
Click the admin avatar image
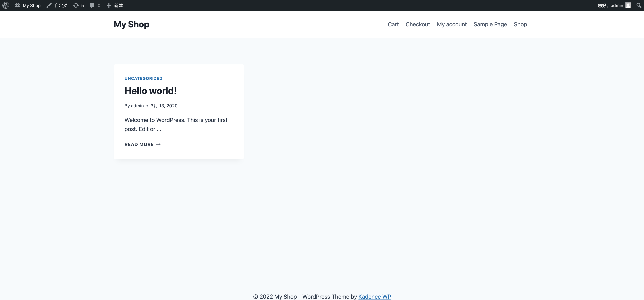(628, 5)
